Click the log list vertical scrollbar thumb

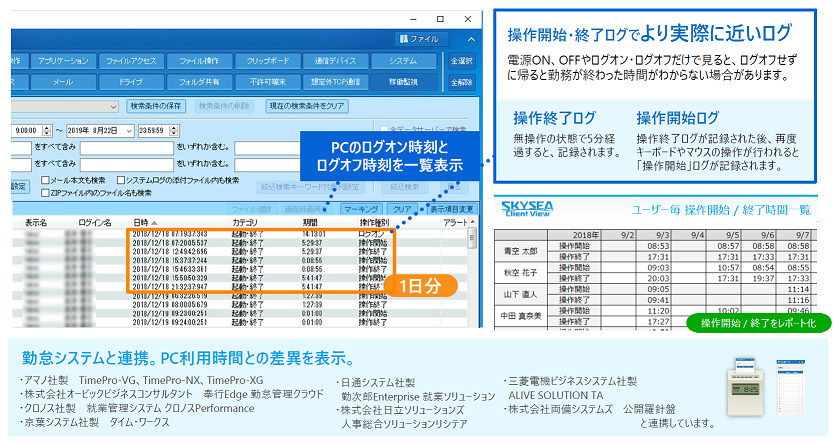click(472, 237)
